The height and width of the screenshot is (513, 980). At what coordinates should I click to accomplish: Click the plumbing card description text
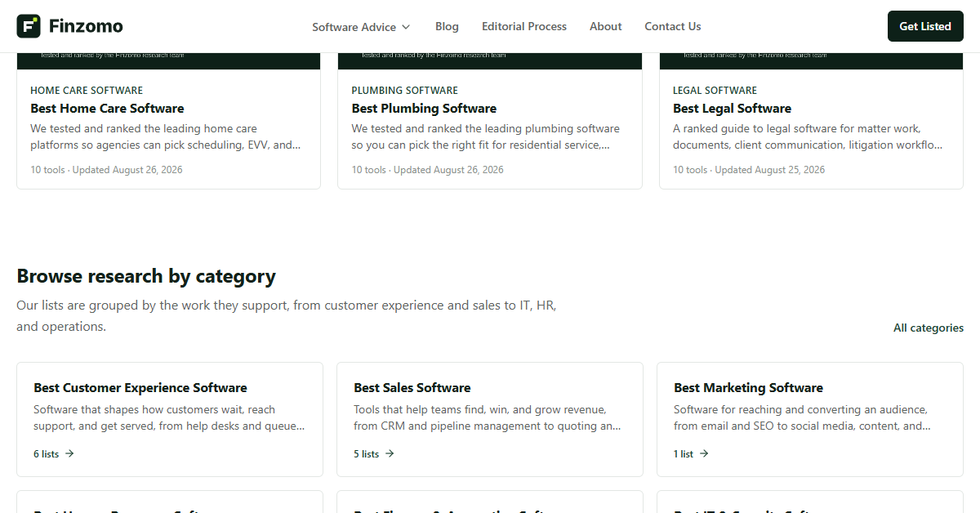(487, 136)
